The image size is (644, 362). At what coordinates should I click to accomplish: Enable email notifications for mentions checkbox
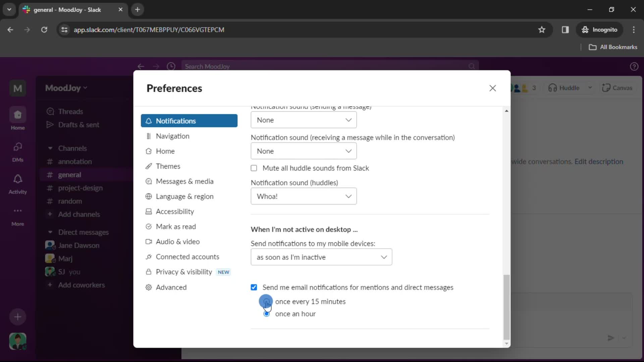254,287
